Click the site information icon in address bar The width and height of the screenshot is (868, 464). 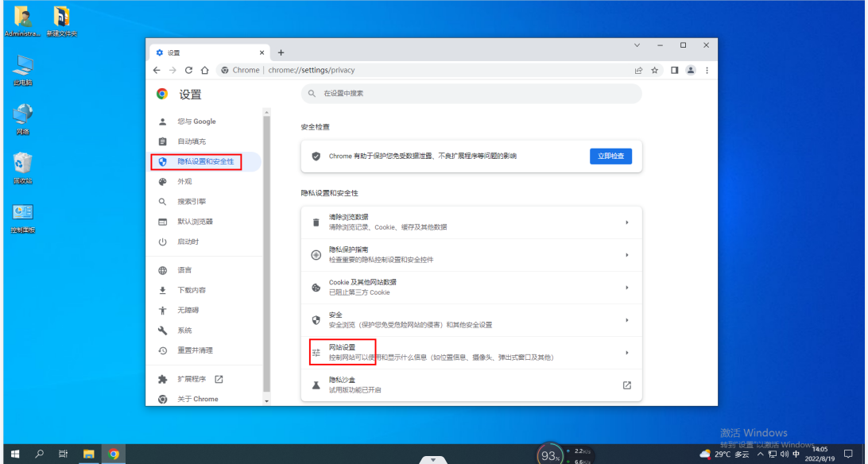225,70
